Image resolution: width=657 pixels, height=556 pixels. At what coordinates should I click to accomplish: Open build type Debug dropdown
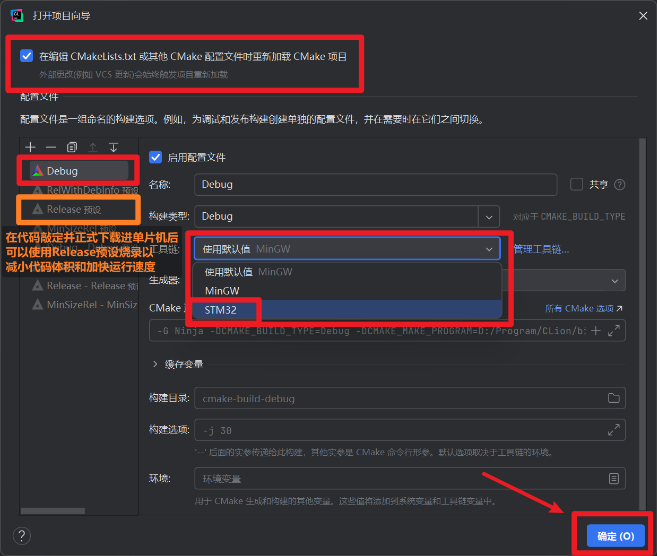pyautogui.click(x=489, y=217)
